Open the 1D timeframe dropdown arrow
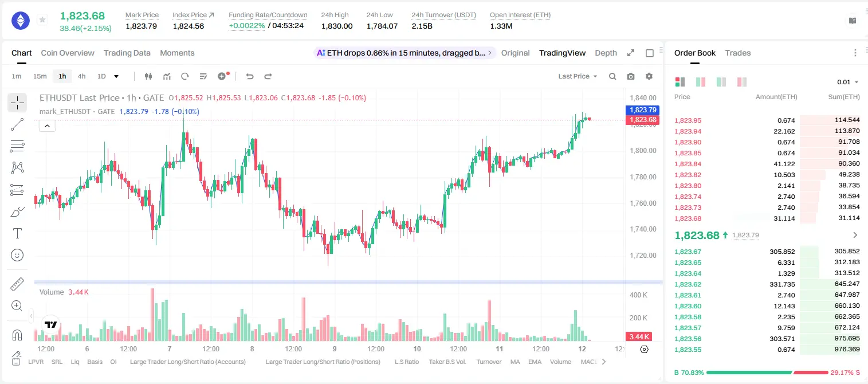This screenshot has width=868, height=384. [x=116, y=76]
